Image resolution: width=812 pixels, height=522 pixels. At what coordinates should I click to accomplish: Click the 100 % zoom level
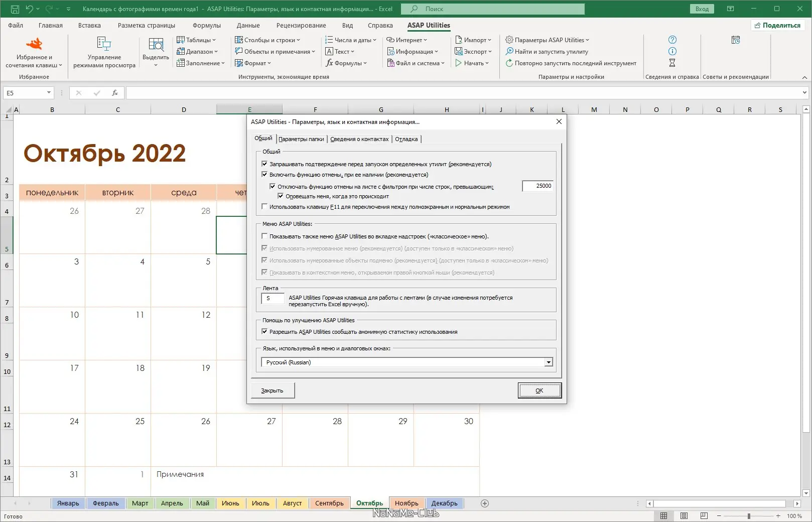(794, 516)
